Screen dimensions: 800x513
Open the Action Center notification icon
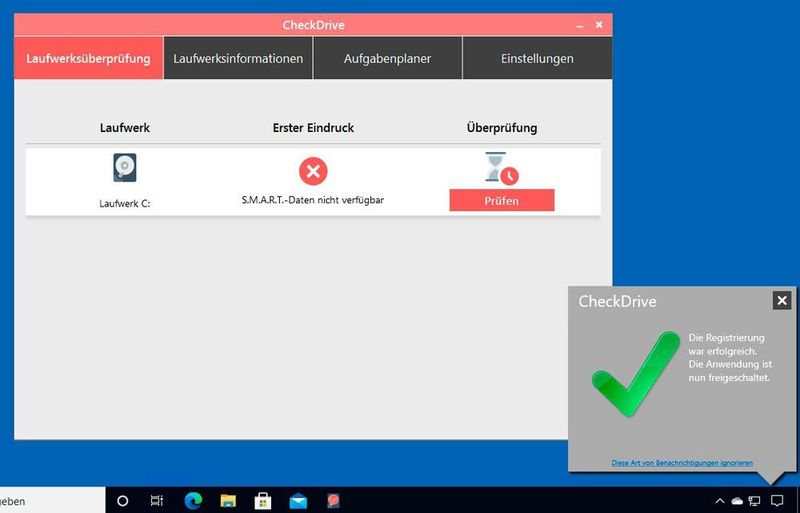click(x=777, y=501)
